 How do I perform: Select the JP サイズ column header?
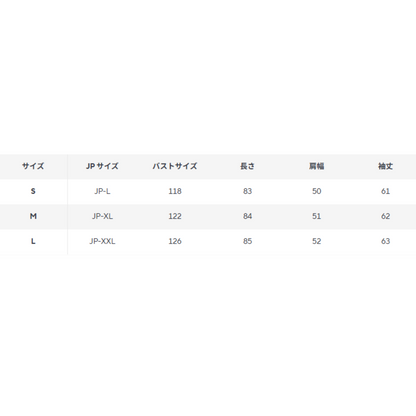coord(102,166)
